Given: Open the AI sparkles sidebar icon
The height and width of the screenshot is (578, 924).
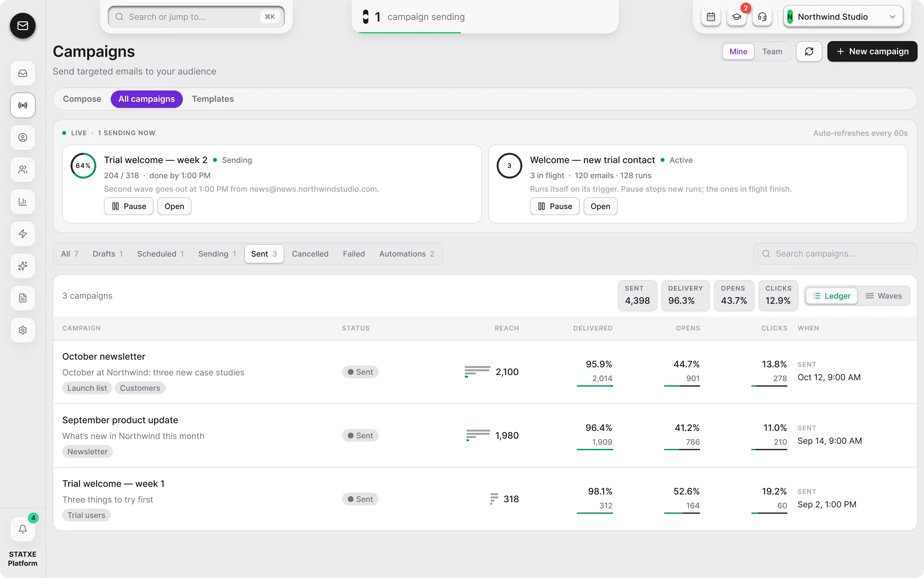Looking at the screenshot, I should tap(23, 266).
